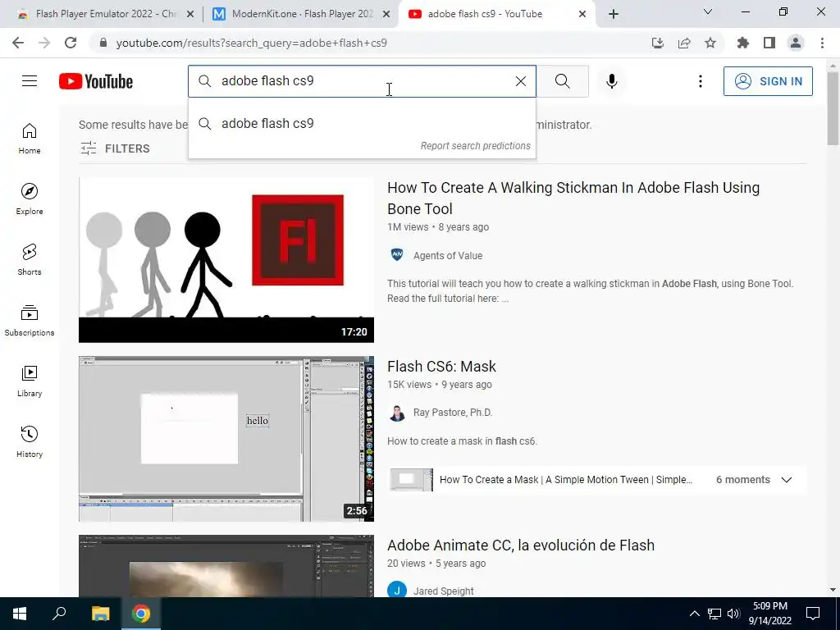Open the Agents of Value channel
The width and height of the screenshot is (840, 630).
[x=448, y=256]
